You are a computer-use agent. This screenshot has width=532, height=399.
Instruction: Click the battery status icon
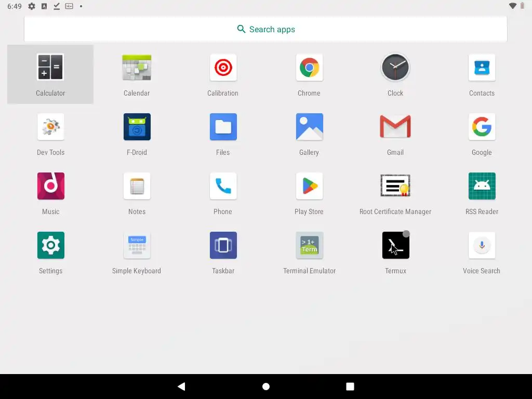pyautogui.click(x=523, y=6)
